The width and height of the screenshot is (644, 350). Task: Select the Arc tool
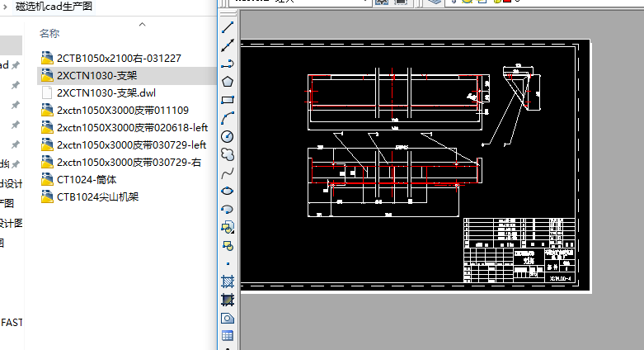[228, 118]
